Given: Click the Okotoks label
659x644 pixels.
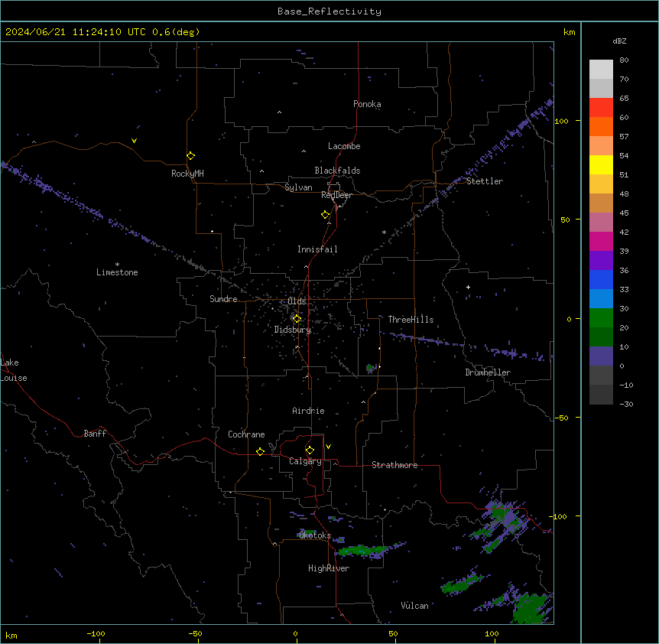Looking at the screenshot, I should (x=315, y=535).
